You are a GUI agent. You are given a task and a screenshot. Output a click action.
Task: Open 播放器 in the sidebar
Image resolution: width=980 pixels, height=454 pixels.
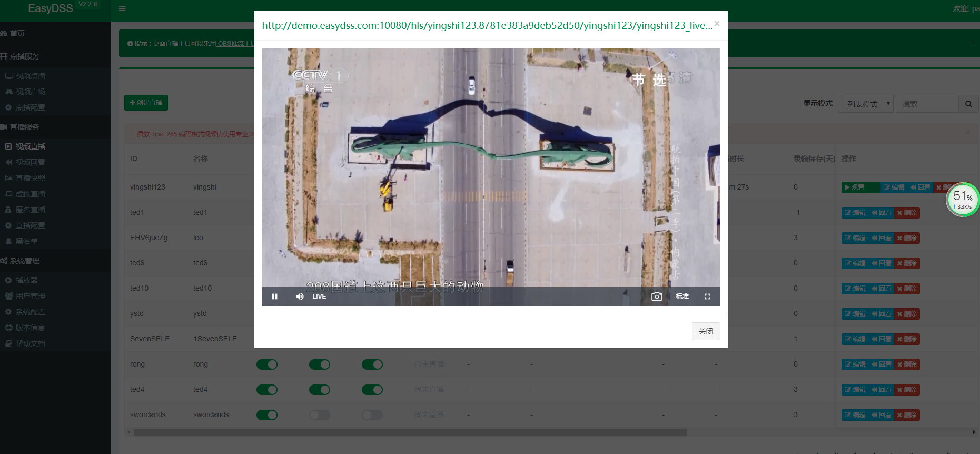[26, 280]
